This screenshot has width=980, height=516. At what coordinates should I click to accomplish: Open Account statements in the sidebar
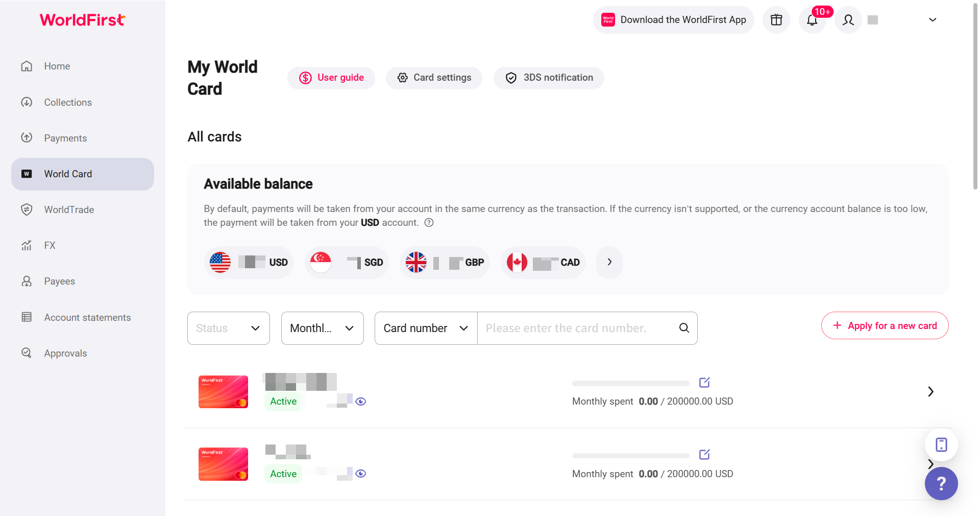point(87,317)
